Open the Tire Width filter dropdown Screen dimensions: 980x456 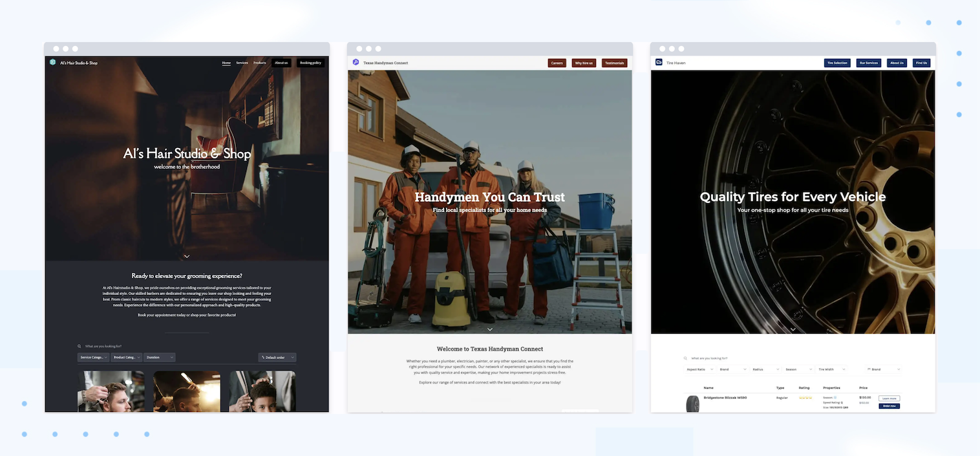click(830, 369)
